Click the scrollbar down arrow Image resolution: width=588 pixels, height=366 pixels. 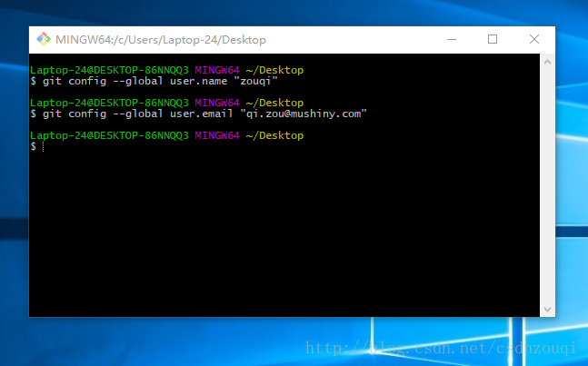547,310
